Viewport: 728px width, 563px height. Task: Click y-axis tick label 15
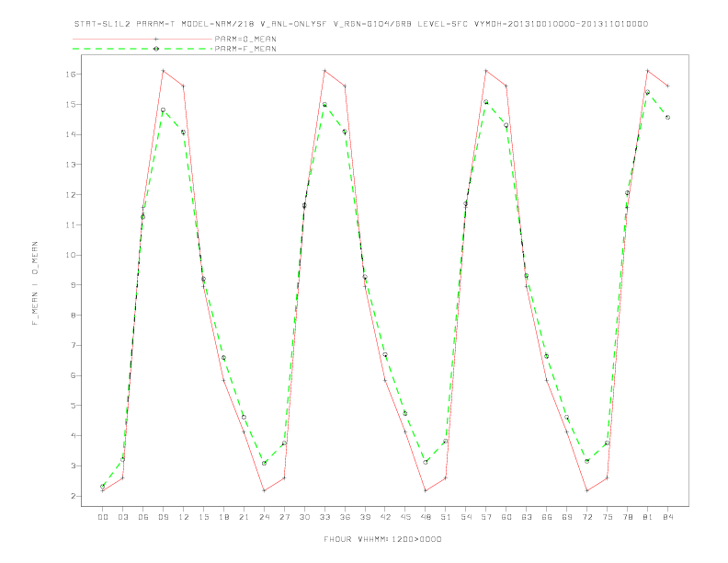(70, 105)
